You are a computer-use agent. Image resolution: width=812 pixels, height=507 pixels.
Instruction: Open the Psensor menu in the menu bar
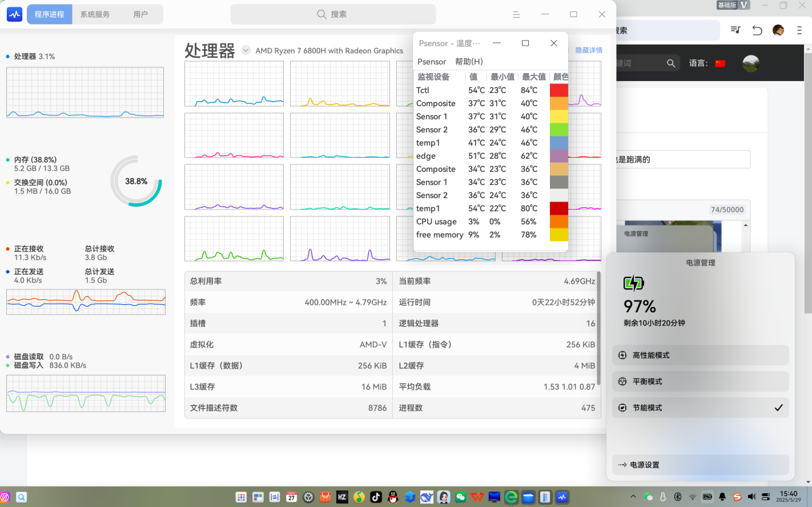[431, 62]
